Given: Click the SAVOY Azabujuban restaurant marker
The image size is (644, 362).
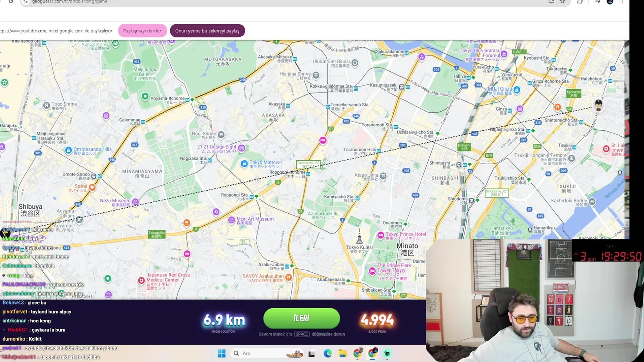Looking at the screenshot, I should point(288,277).
